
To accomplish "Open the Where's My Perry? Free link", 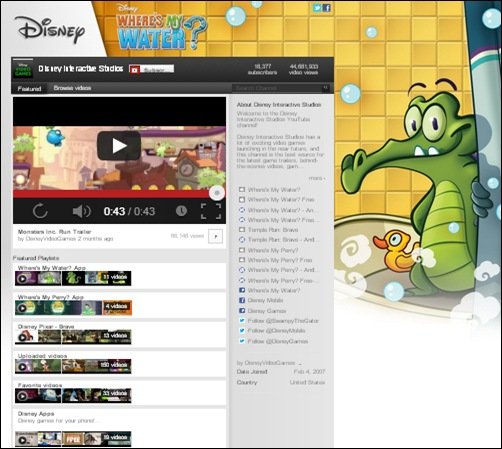I will [280, 260].
